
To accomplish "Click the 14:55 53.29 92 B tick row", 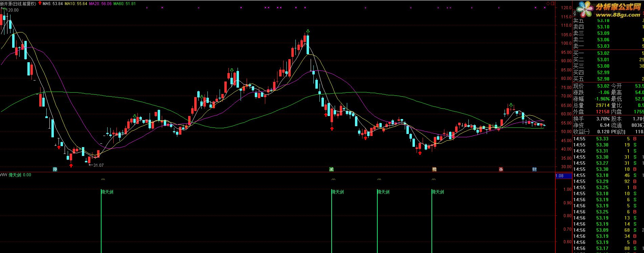I will 608,181.
